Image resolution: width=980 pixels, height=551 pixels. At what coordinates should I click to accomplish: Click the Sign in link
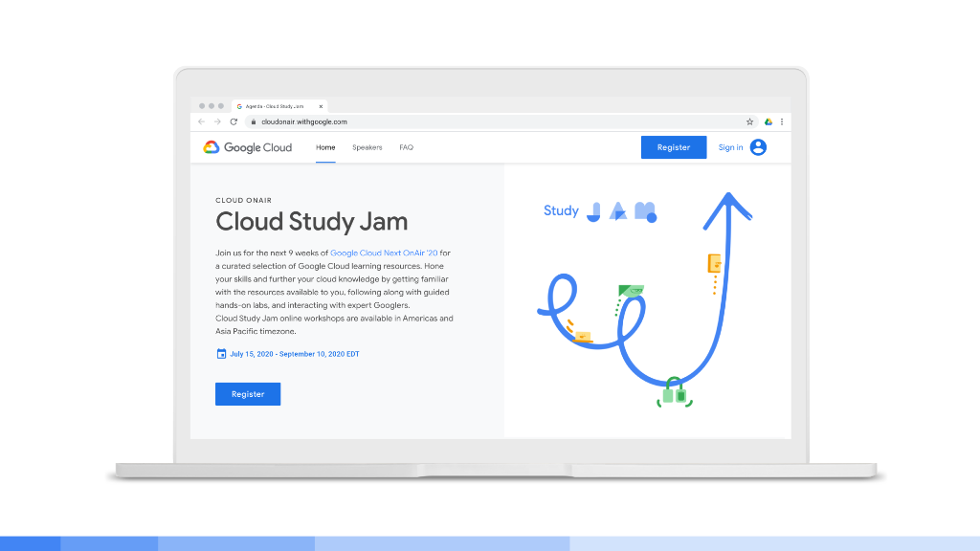tap(730, 147)
